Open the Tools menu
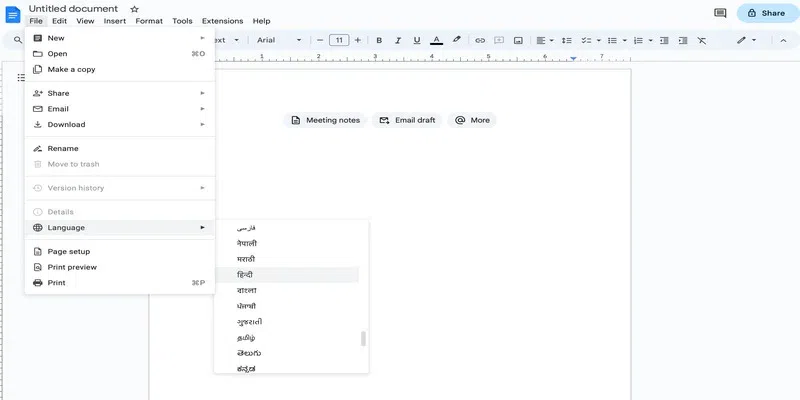 coord(182,21)
